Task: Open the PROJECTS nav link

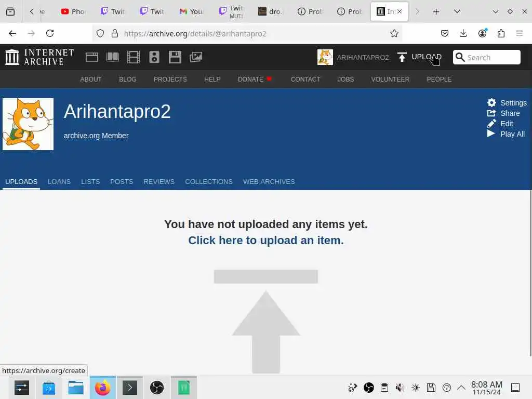Action: click(x=170, y=79)
